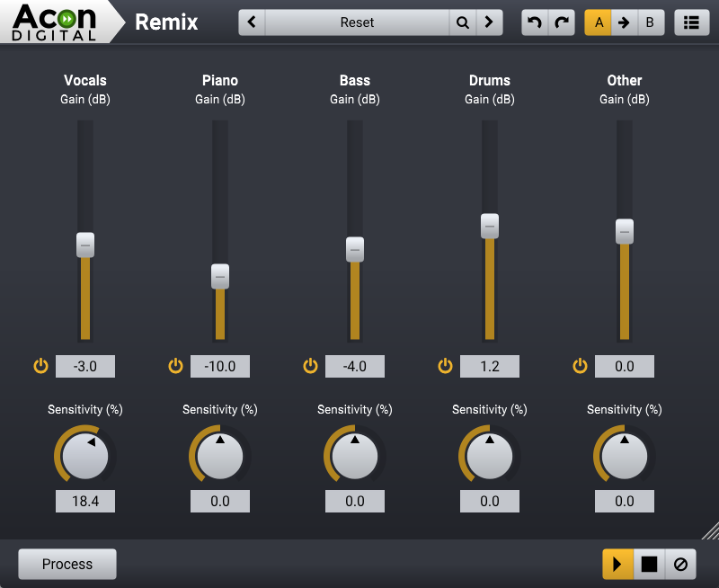Go to the next preset arrow
Screen dimensions: 719x588
pos(489,22)
